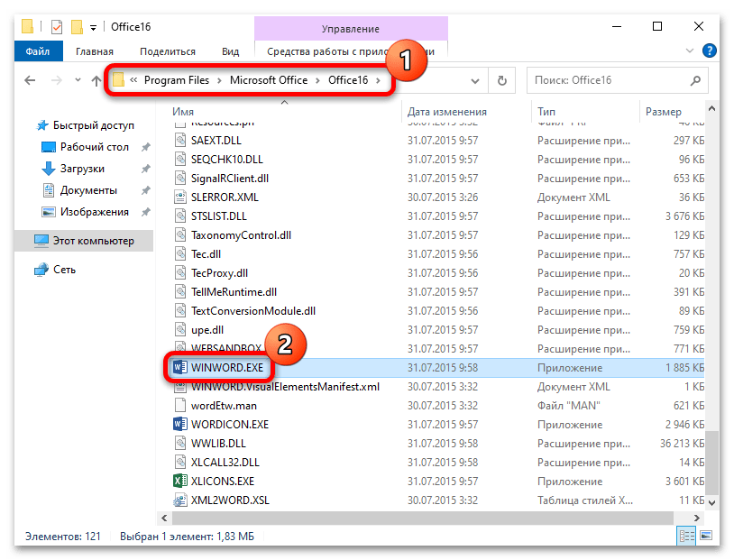Expand breadcrumb arrow after Program Files

pos(219,80)
